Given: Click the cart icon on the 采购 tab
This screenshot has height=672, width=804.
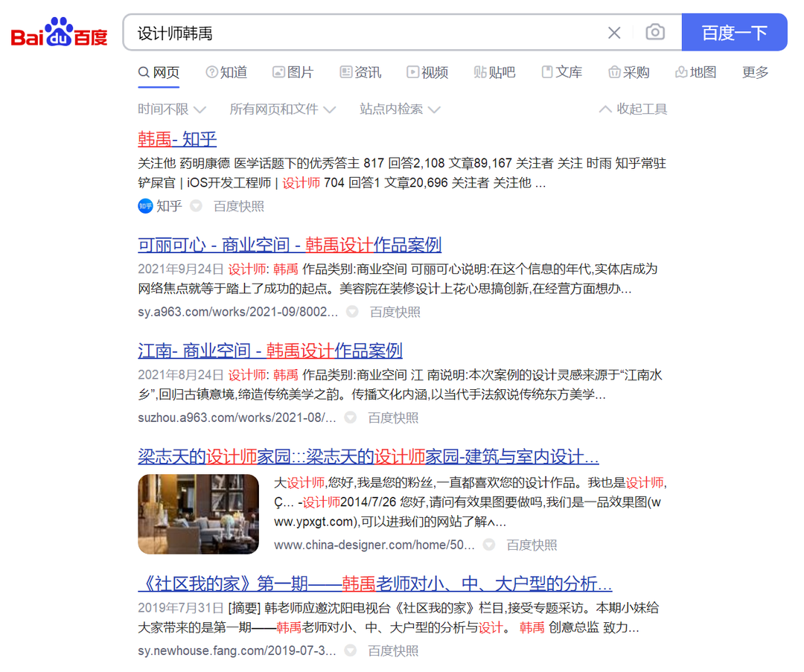Looking at the screenshot, I should tap(616, 72).
